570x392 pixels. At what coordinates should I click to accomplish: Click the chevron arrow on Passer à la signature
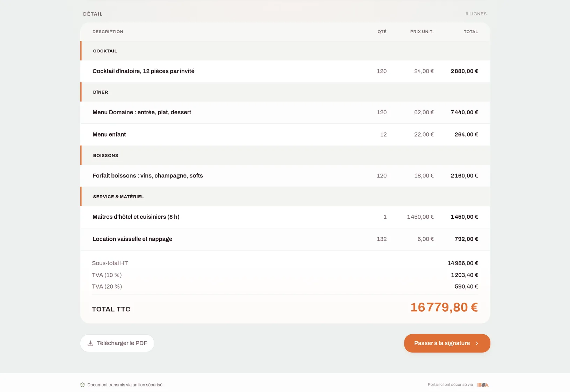click(477, 343)
